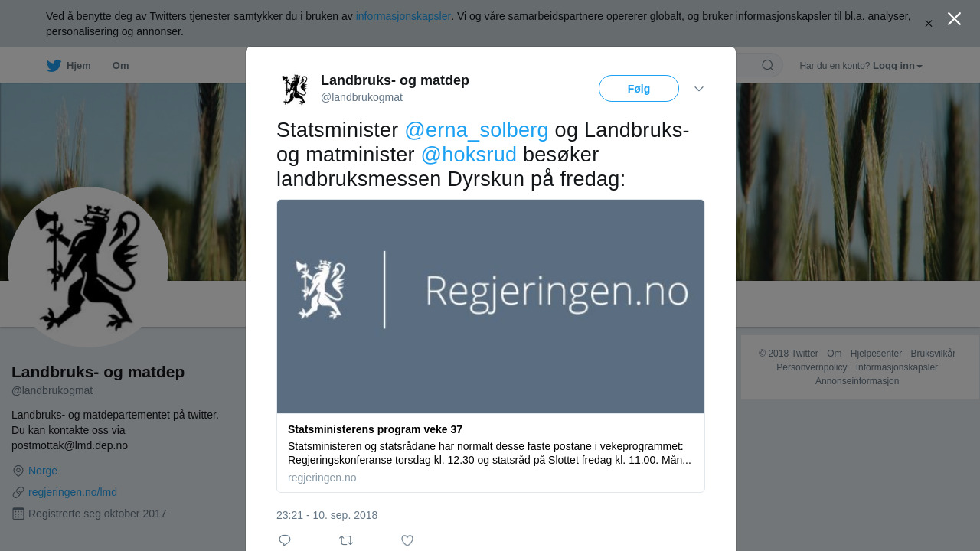The image size is (980, 551).
Task: Open the informasjonskapsler link in notice
Action: 403,16
